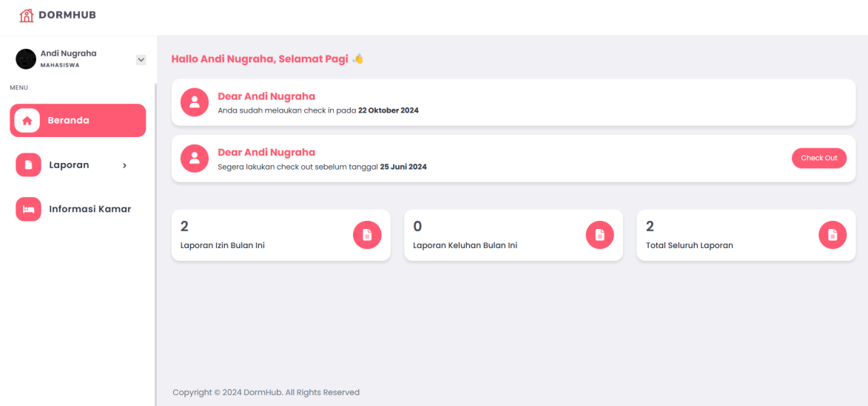Screen dimensions: 868x406
Task: Click the Laporan Keluhan Bulan Ini document icon
Action: point(600,235)
